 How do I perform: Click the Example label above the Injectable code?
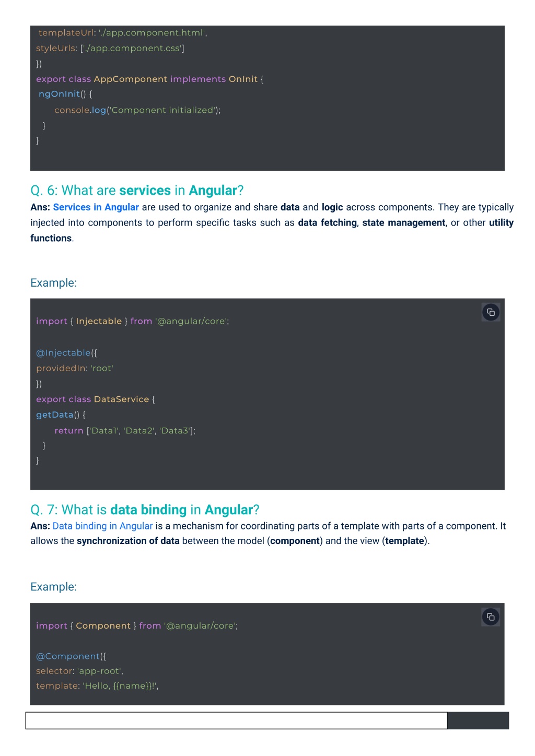click(53, 282)
